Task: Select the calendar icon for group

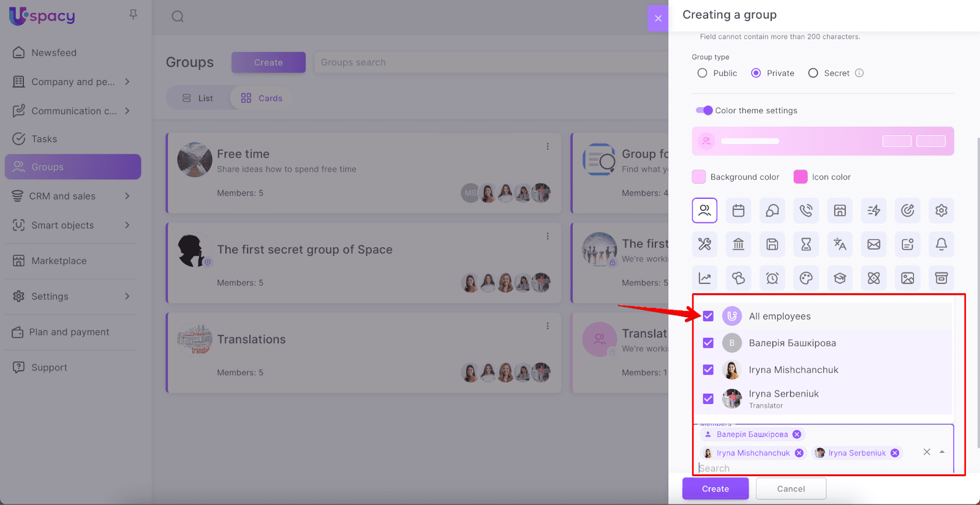Action: (738, 211)
